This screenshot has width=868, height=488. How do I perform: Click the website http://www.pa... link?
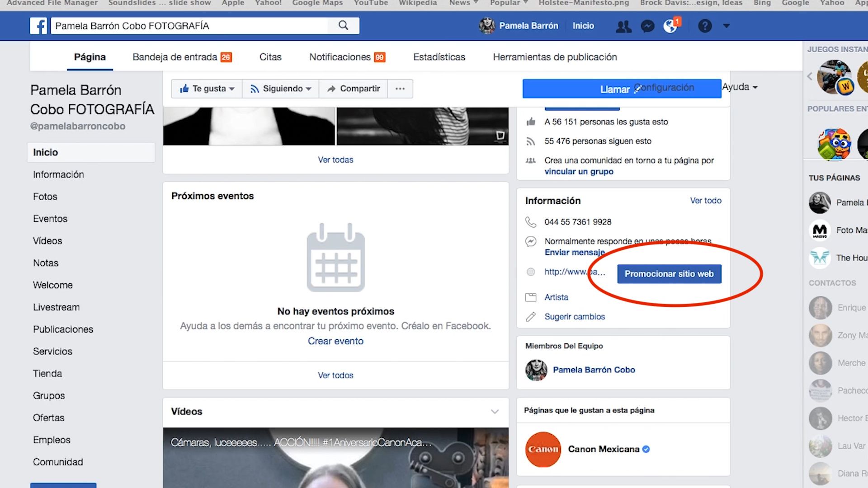(575, 272)
